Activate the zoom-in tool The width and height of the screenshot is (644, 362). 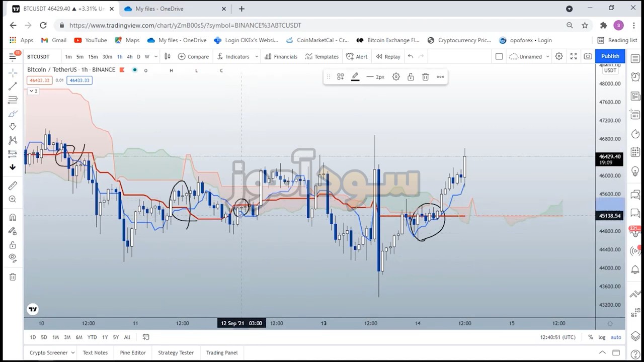point(13,199)
